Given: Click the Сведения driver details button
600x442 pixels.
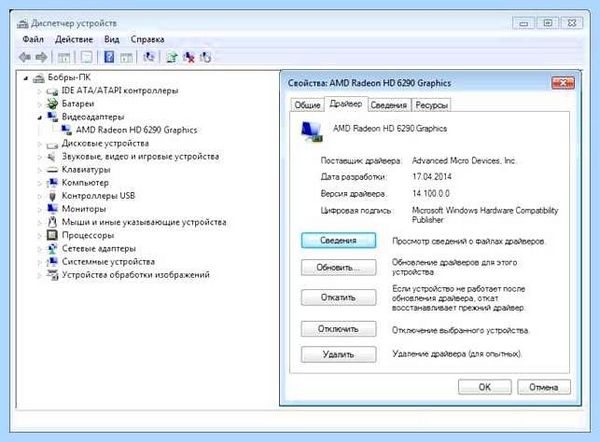Looking at the screenshot, I should [x=338, y=240].
